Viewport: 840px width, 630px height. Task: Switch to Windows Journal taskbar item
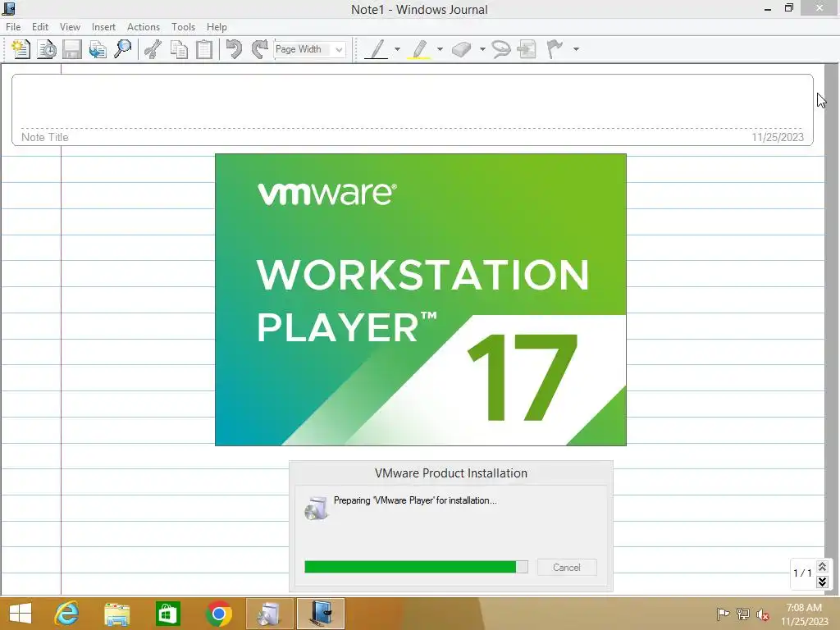321,614
